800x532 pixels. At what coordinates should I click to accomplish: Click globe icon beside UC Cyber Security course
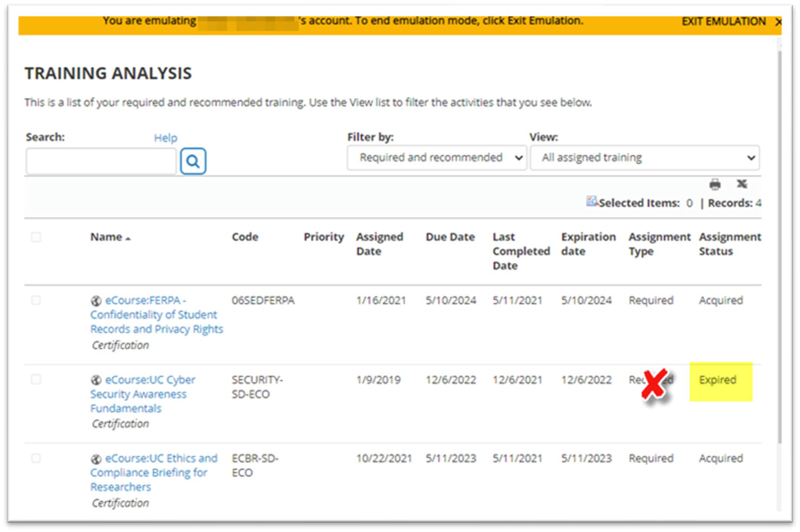(96, 380)
